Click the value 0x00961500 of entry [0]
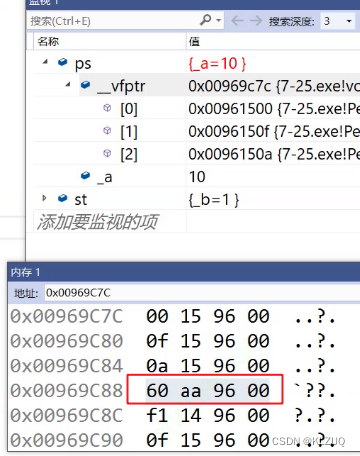Viewport: 360px width, 456px height. [230, 109]
